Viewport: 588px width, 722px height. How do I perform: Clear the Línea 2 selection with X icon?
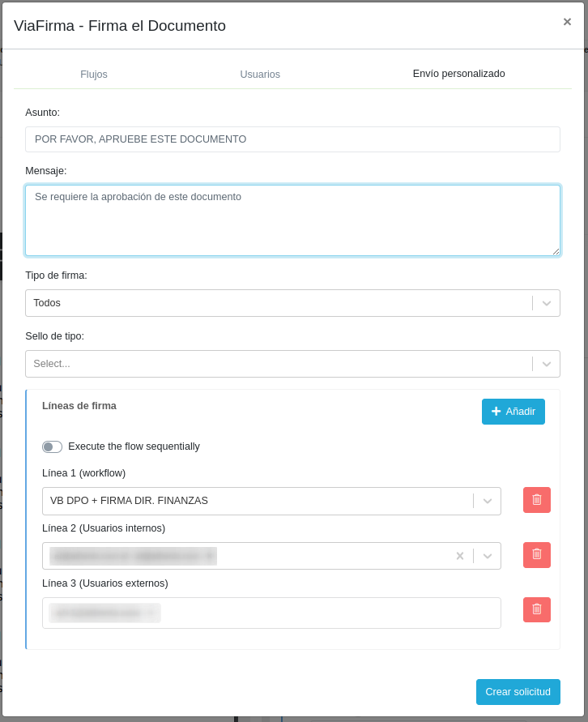pyautogui.click(x=460, y=556)
